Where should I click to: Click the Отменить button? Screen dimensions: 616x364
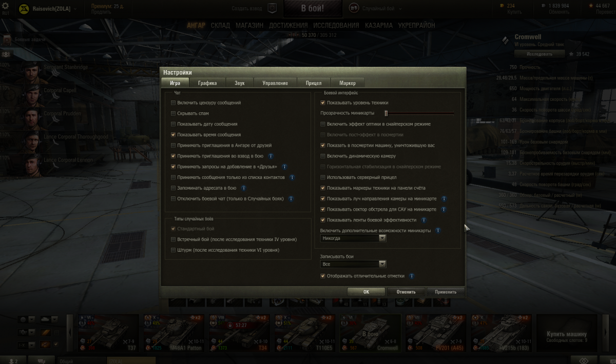[x=406, y=292]
